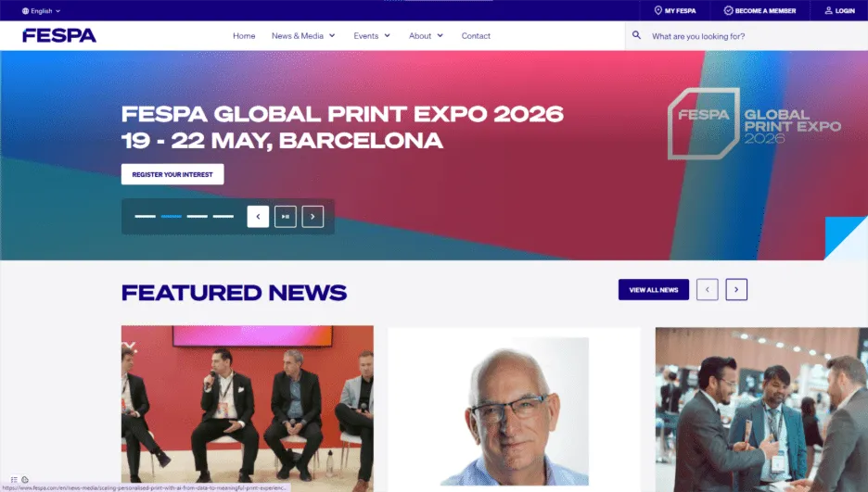Click the VIEW ALL NEWS button
The image size is (868, 492).
tap(654, 290)
